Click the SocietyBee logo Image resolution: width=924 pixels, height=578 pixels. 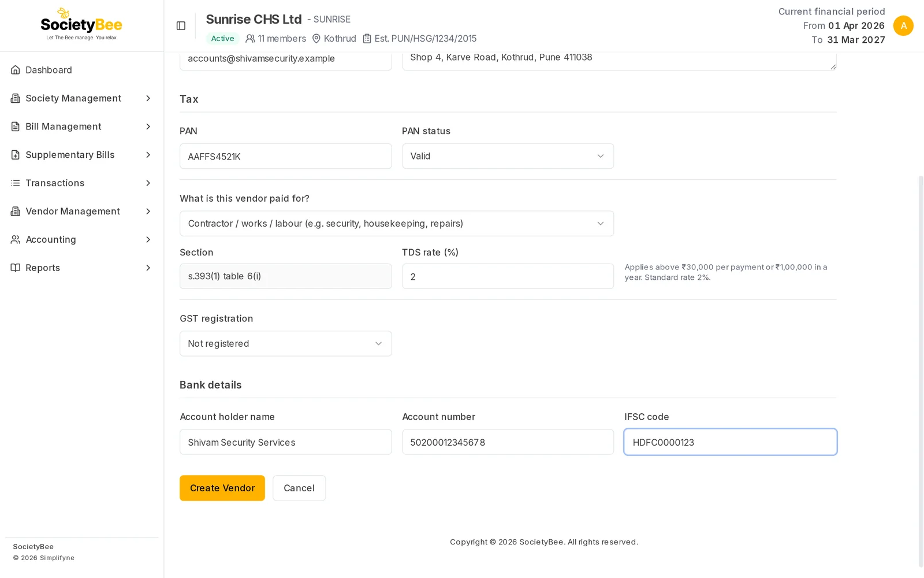[x=81, y=24]
